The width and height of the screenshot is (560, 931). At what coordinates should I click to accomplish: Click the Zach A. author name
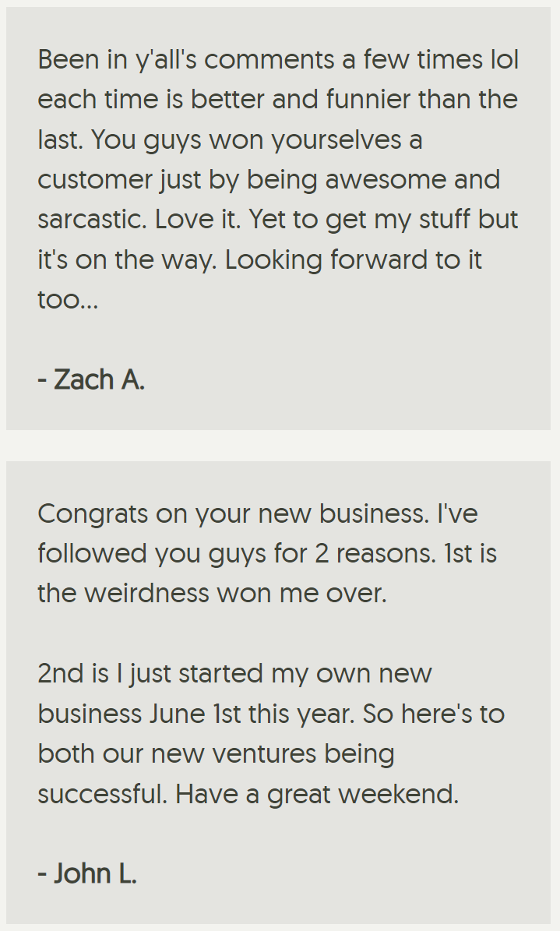91,379
